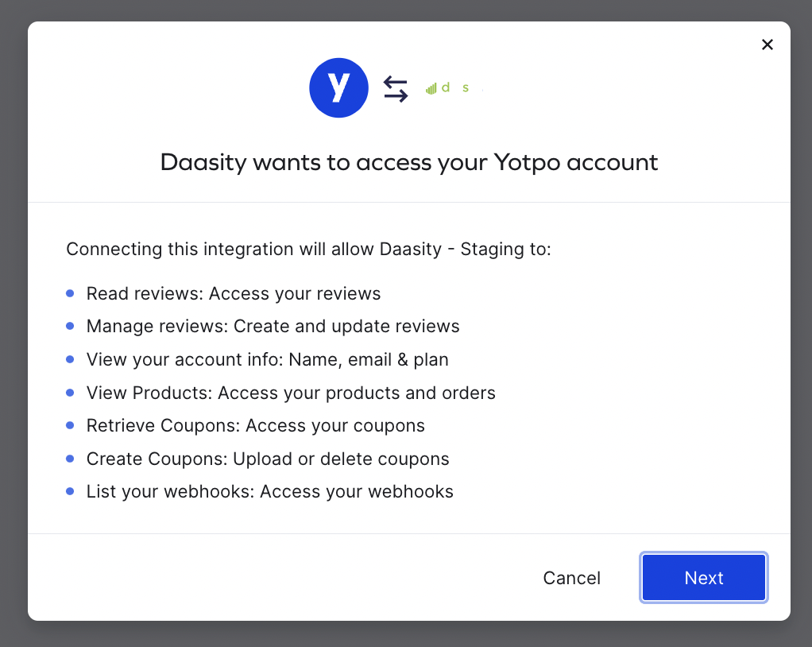Viewport: 812px width, 647px height.
Task: Click the bullet beside Manage reviews
Action: tap(70, 327)
